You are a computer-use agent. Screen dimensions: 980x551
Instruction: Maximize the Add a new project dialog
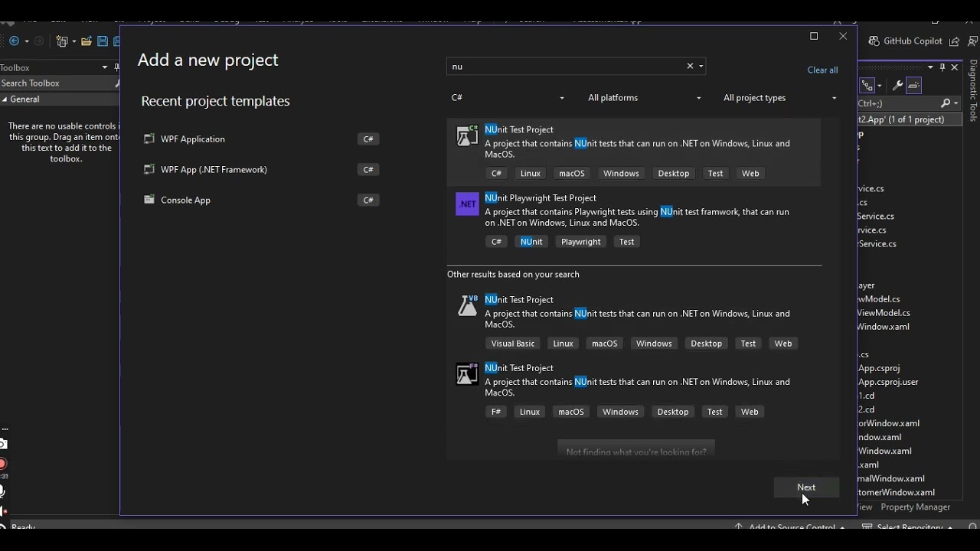814,36
